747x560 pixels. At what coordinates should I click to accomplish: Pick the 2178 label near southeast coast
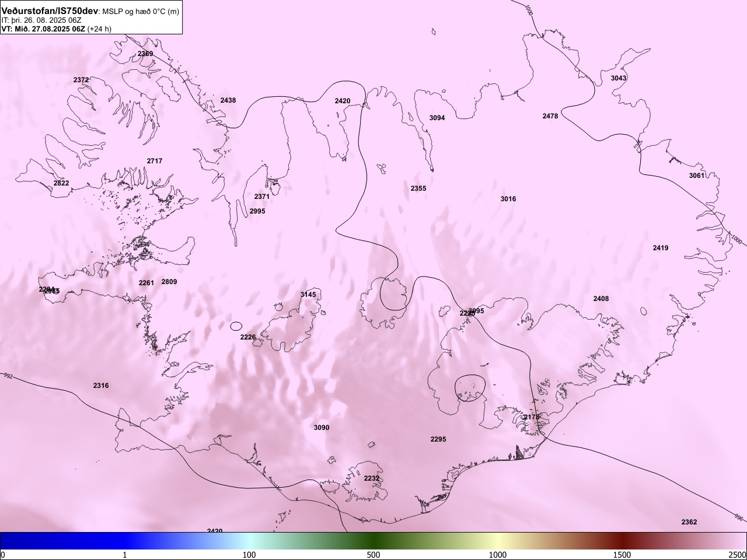click(532, 417)
